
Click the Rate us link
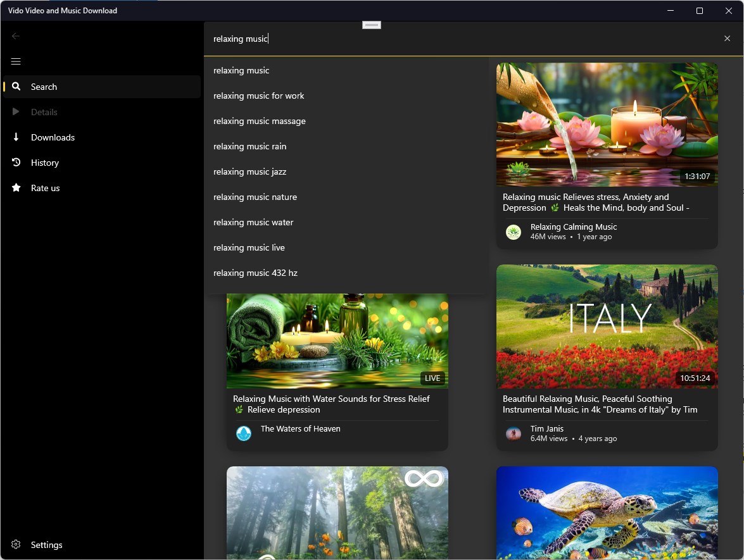tap(45, 188)
